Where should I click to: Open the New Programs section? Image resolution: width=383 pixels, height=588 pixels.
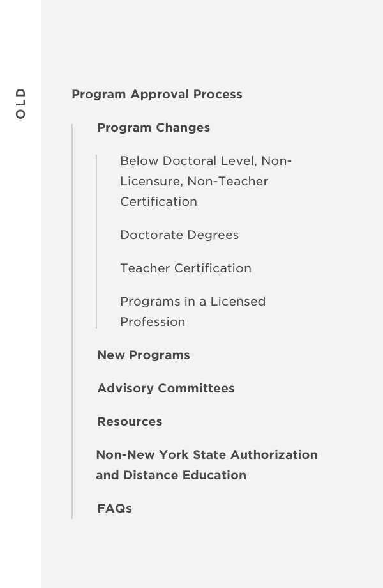pyautogui.click(x=143, y=355)
